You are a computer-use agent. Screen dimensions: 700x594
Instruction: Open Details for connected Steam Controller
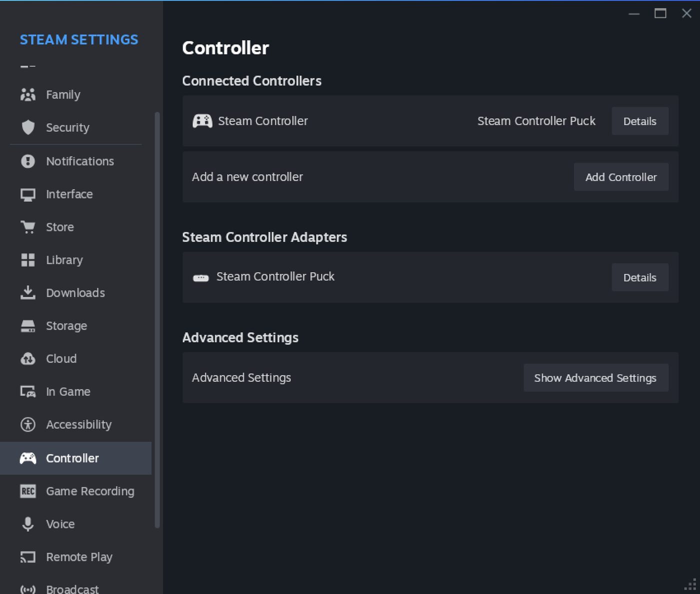(640, 121)
